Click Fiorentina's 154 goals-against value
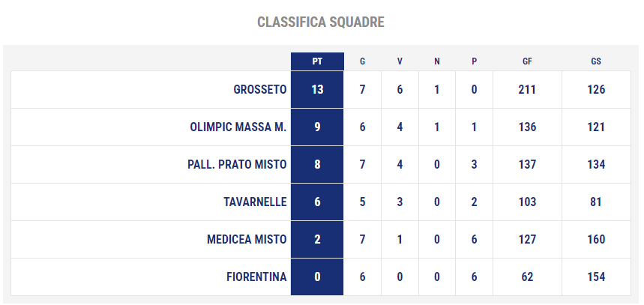 point(596,277)
